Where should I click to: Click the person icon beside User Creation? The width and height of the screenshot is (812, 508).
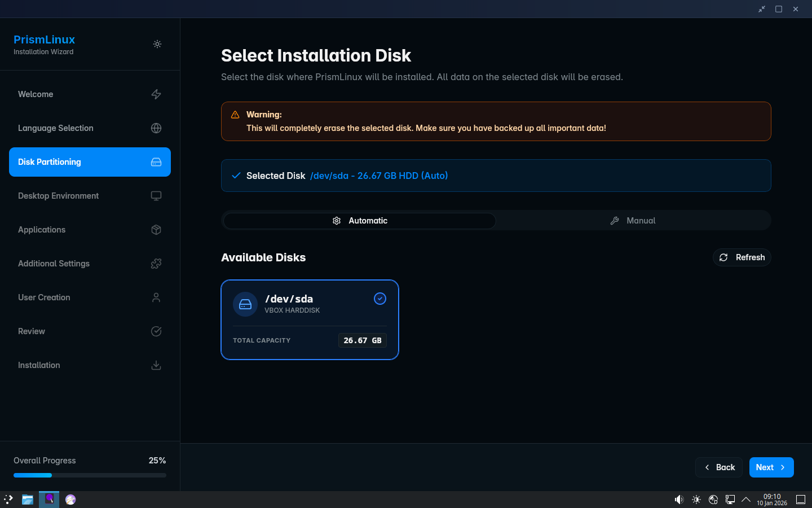156,297
